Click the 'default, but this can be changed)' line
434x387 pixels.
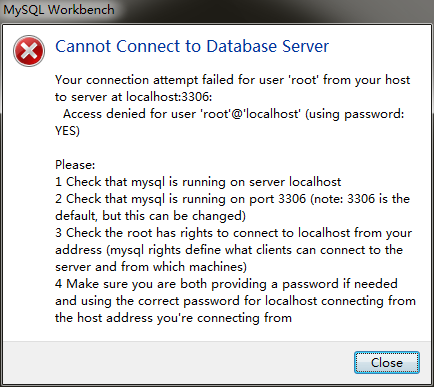[150, 216]
